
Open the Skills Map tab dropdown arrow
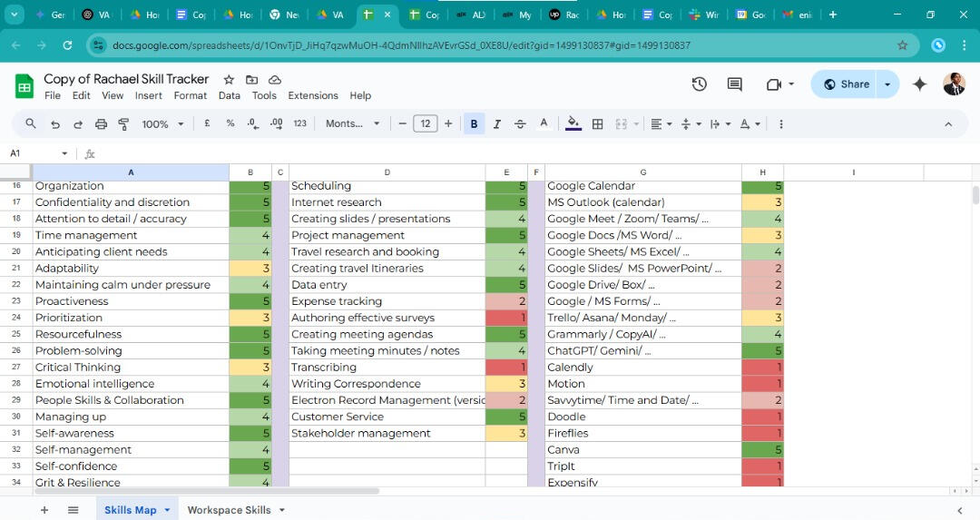coord(167,510)
